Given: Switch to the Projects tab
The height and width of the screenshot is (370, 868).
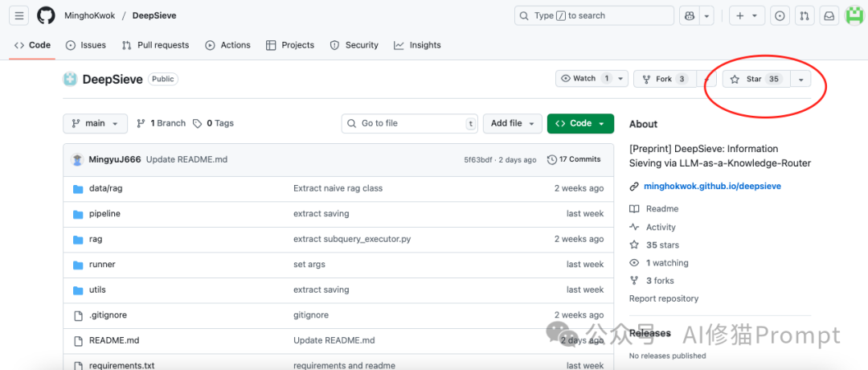Looking at the screenshot, I should (290, 45).
